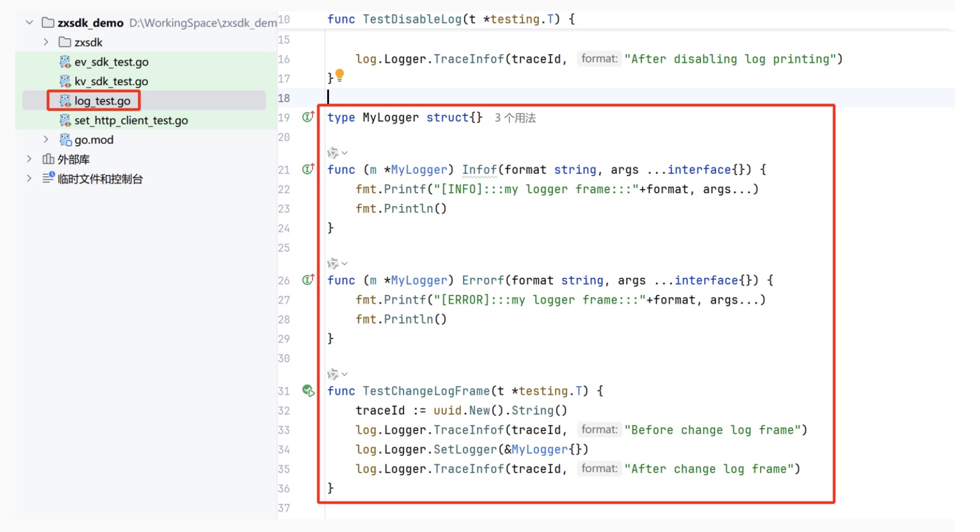Image resolution: width=980 pixels, height=532 pixels.
Task: Click the gutter marker beside the Errorf method
Action: (308, 280)
